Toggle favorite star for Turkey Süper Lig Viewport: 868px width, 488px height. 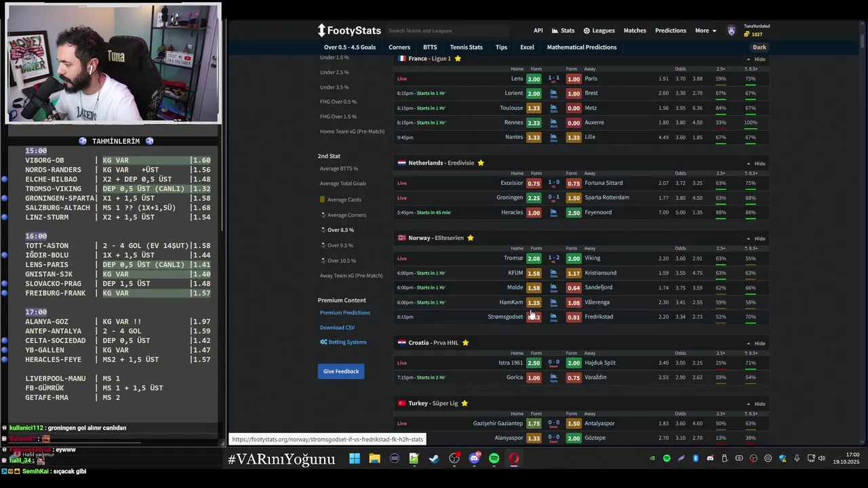point(465,404)
